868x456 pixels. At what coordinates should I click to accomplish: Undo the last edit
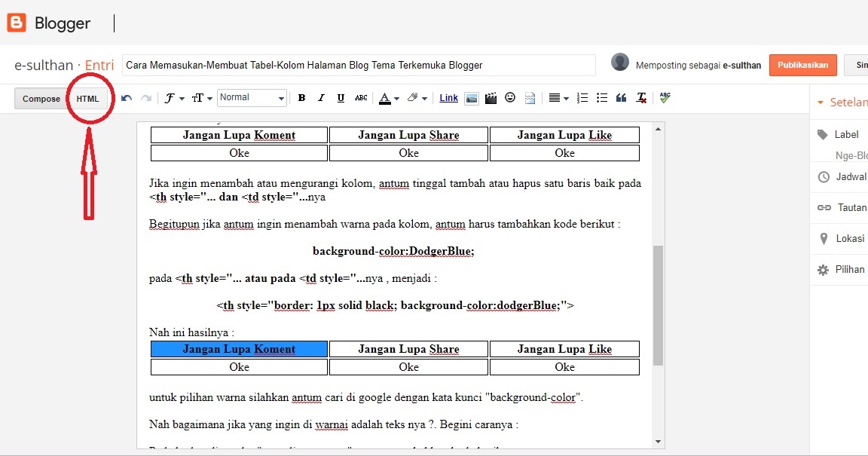tap(127, 97)
